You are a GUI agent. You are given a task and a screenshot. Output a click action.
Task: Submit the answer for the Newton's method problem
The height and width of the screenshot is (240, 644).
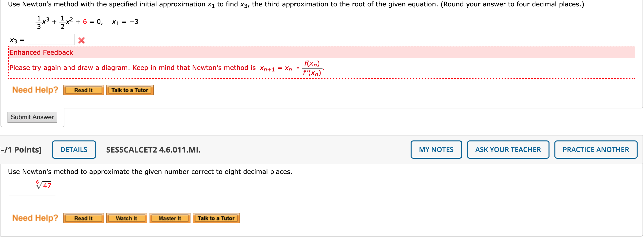pyautogui.click(x=32, y=117)
